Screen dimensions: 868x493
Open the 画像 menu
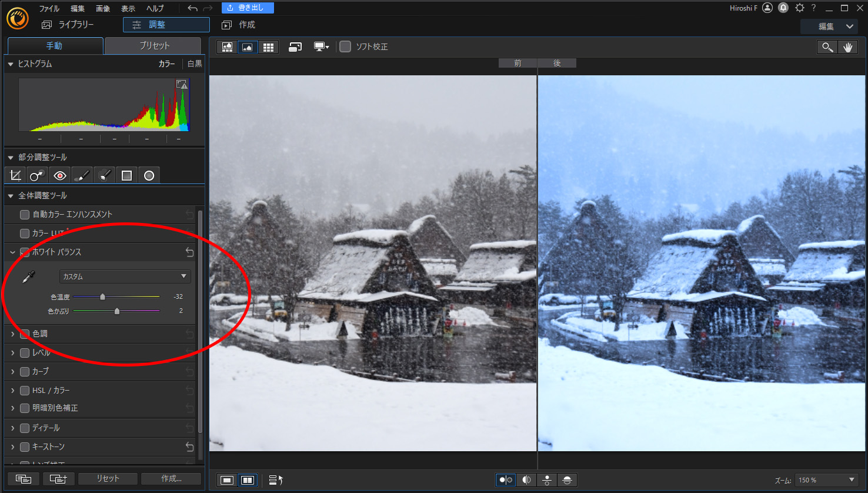103,9
